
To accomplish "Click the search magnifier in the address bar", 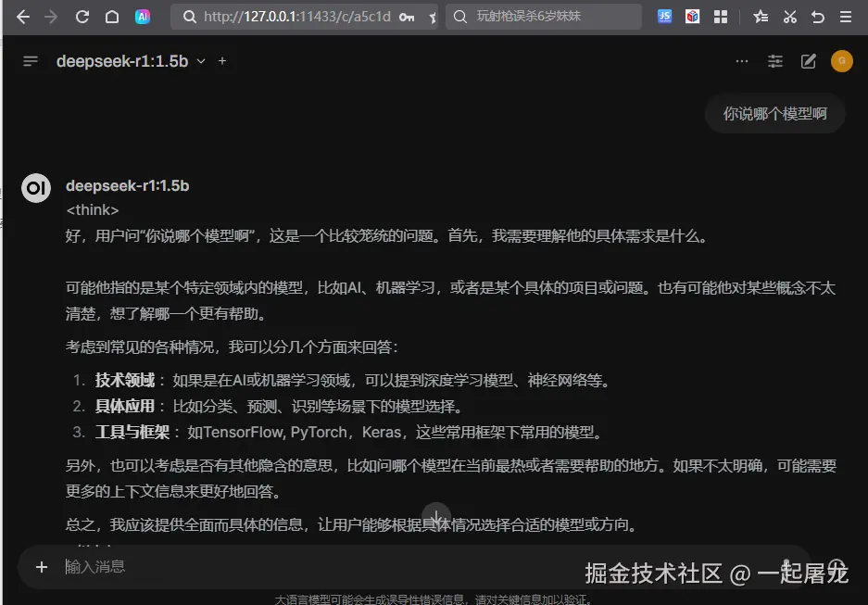I will (189, 18).
